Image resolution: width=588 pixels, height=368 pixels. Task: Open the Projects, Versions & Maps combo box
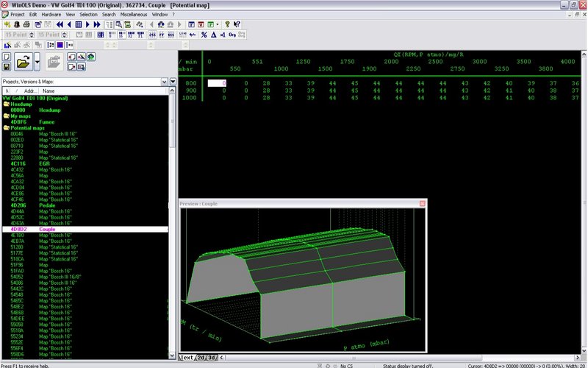[85, 82]
